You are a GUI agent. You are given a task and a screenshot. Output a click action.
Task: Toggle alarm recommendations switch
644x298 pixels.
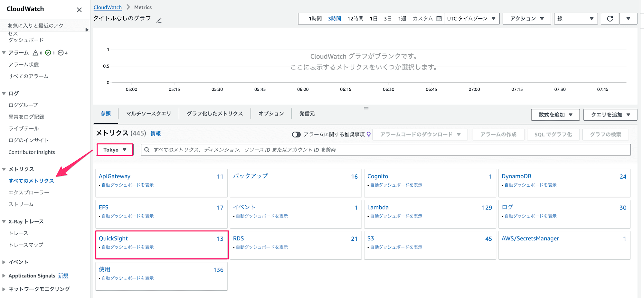tap(296, 135)
